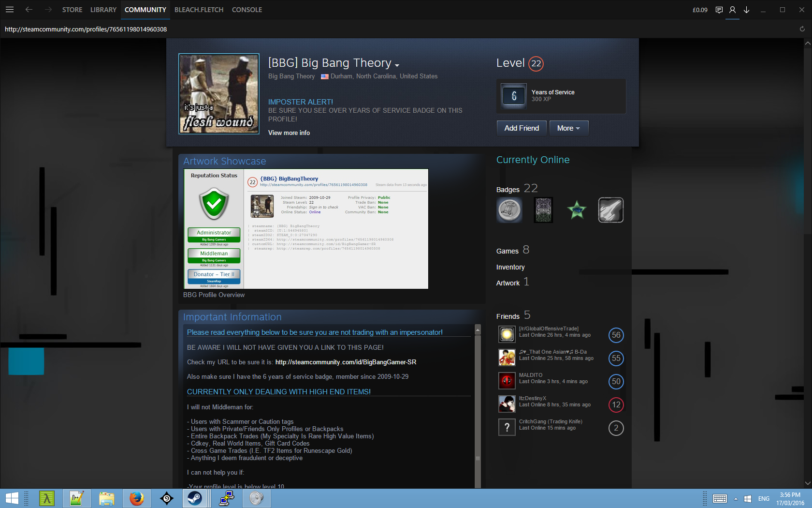Open the green star badge

click(x=577, y=210)
